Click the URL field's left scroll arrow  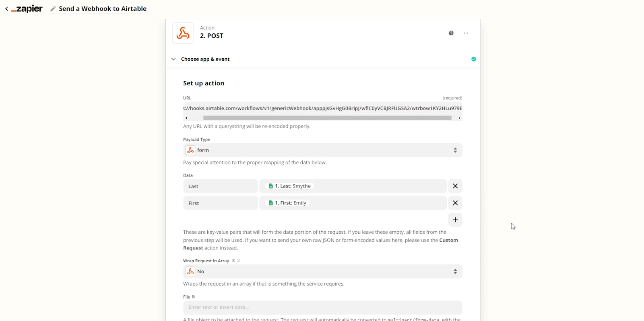(x=186, y=118)
